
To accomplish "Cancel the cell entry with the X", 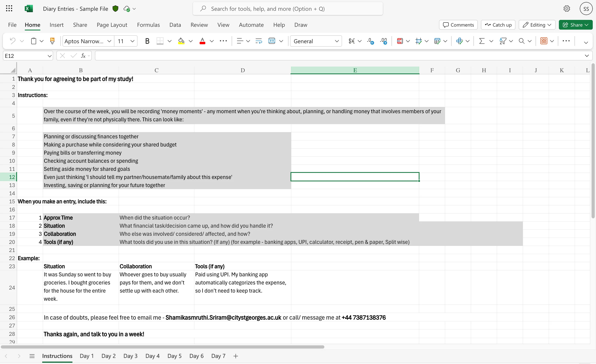I will [62, 56].
